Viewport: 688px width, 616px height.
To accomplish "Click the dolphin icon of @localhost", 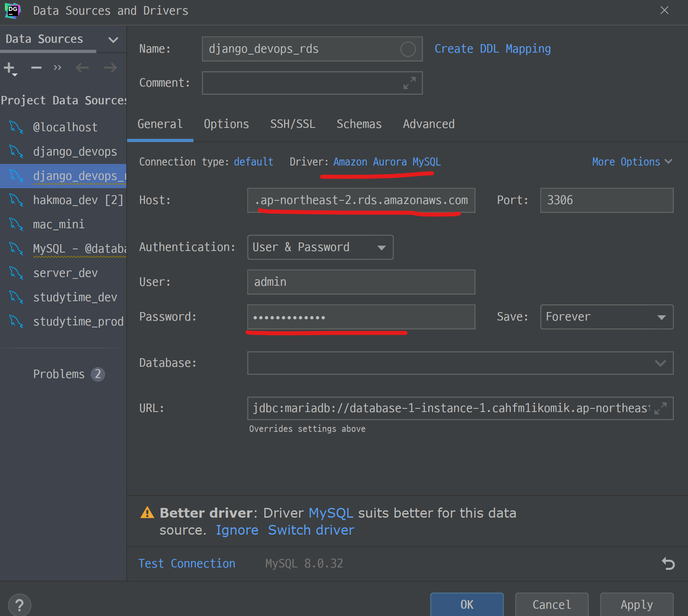I will (x=16, y=127).
